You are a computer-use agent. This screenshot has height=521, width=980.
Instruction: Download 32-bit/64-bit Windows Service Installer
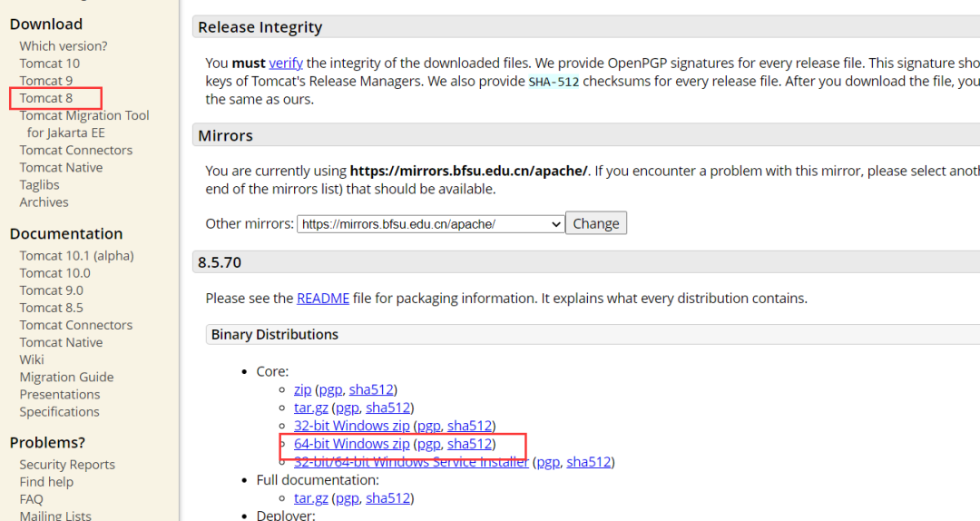tap(411, 462)
